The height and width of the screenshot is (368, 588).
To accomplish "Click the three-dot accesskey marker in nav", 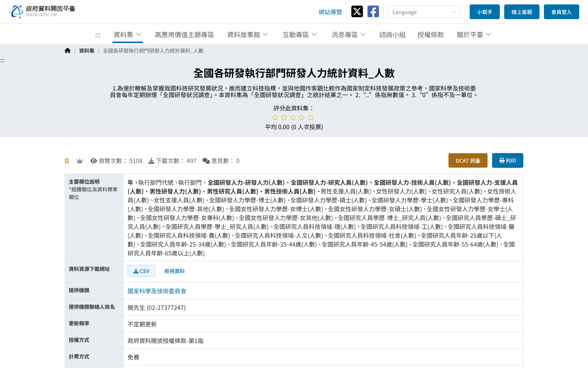I will coord(98,35).
